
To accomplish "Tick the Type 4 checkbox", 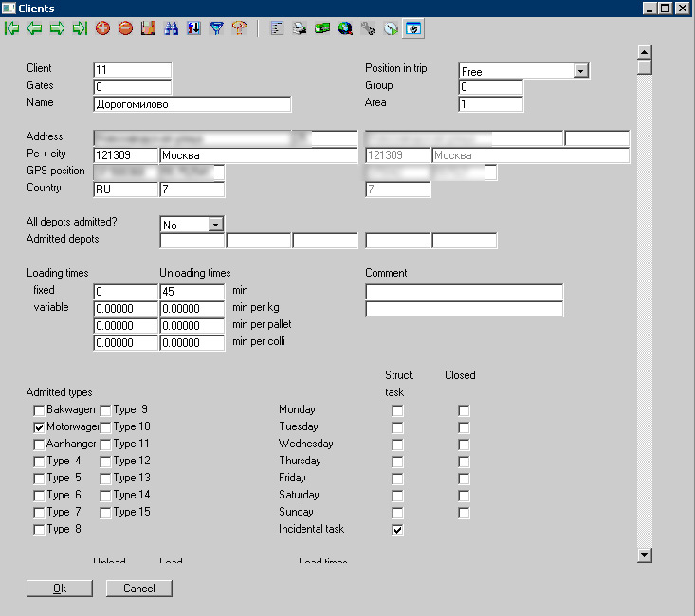I will (x=39, y=462).
